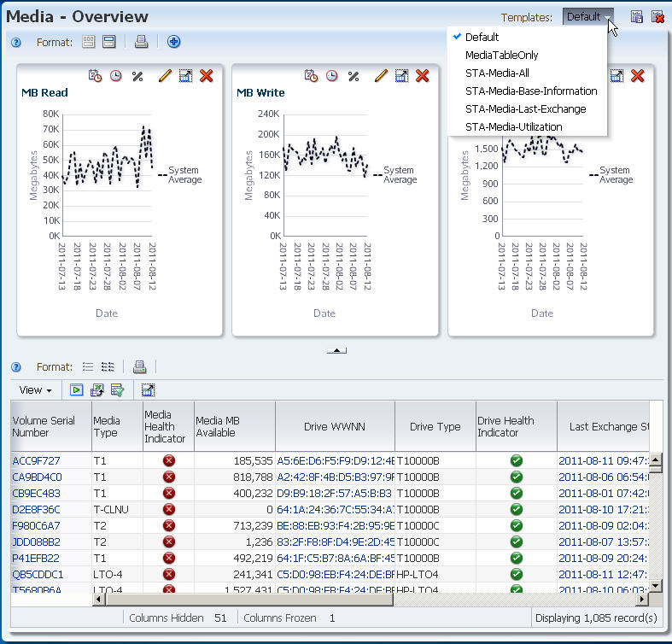
Task: Open table area help icon
Action: [x=16, y=366]
